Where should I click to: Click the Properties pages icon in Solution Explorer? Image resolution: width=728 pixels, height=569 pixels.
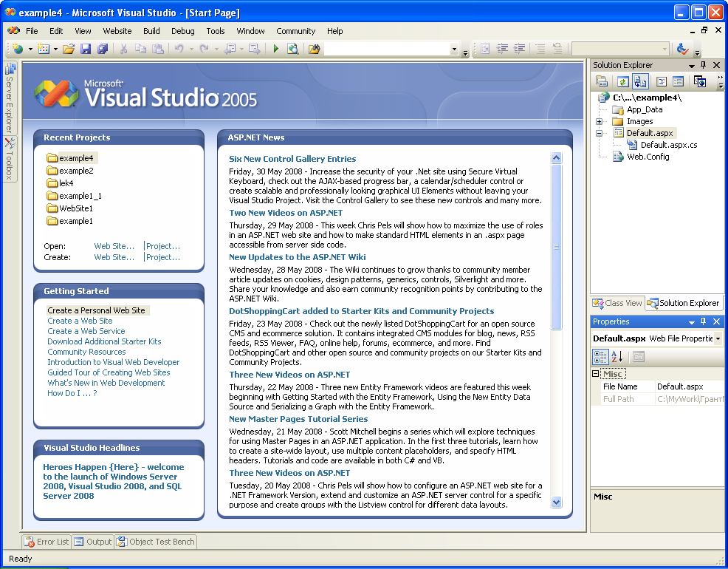(x=602, y=81)
